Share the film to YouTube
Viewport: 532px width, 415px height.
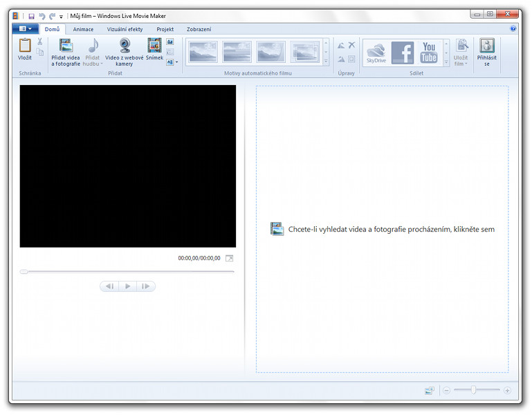[x=429, y=53]
